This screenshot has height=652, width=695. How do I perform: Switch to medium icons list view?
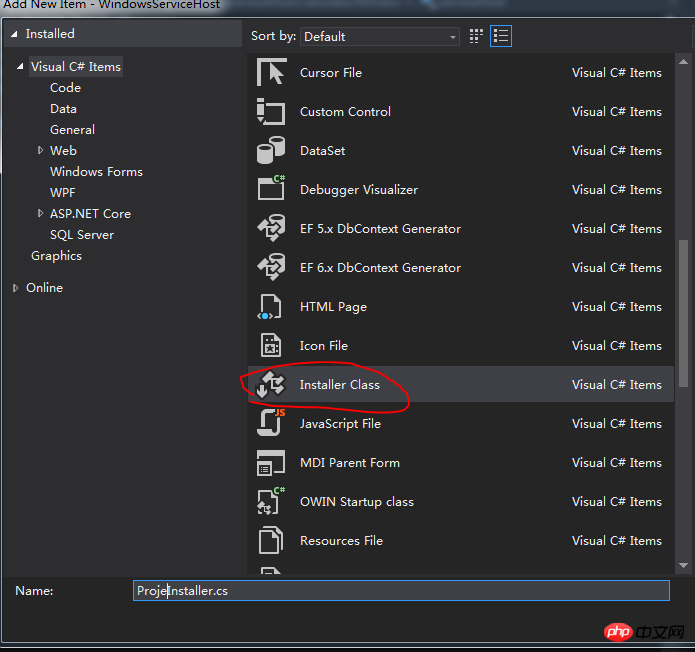(x=501, y=36)
